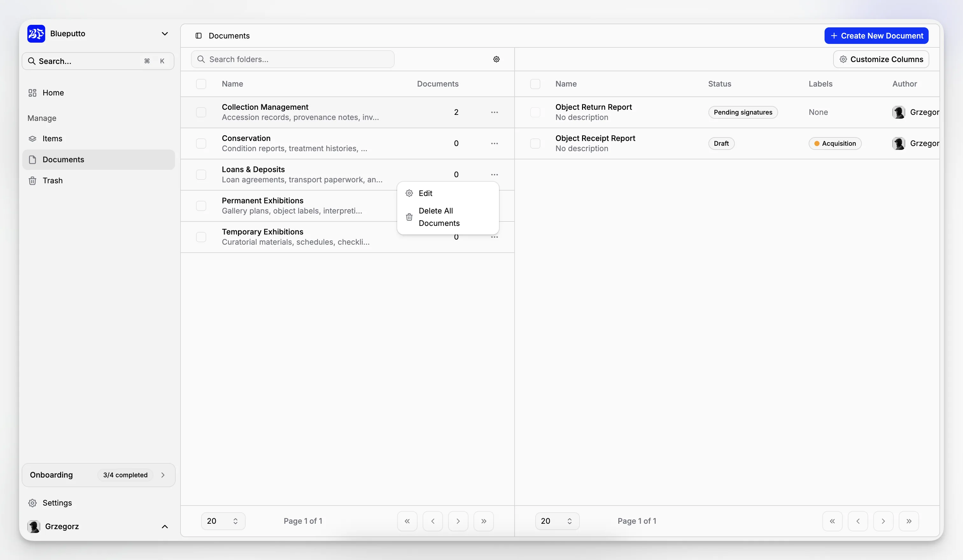Image resolution: width=963 pixels, height=560 pixels.
Task: Check the Conservation folder checkbox
Action: click(201, 143)
